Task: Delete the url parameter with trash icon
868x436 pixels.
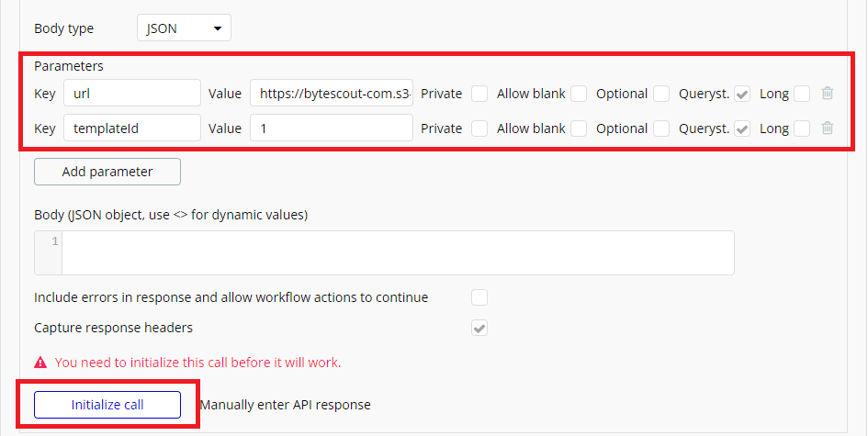Action: (x=828, y=93)
